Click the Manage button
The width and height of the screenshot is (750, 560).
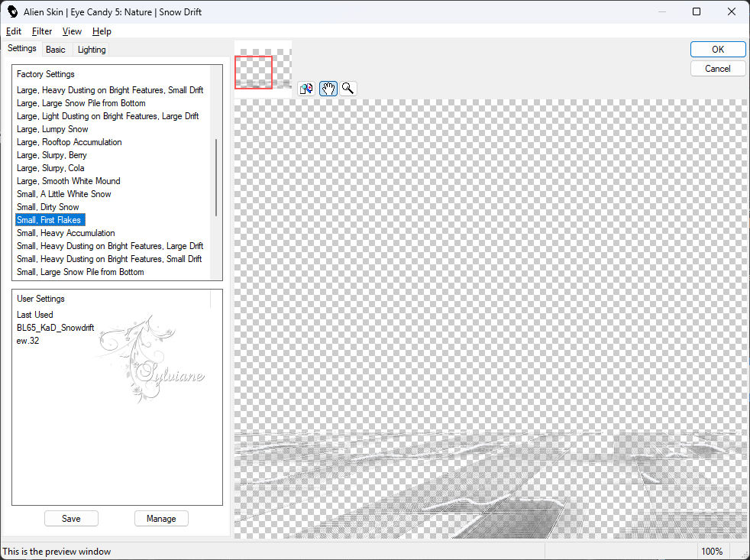point(161,518)
